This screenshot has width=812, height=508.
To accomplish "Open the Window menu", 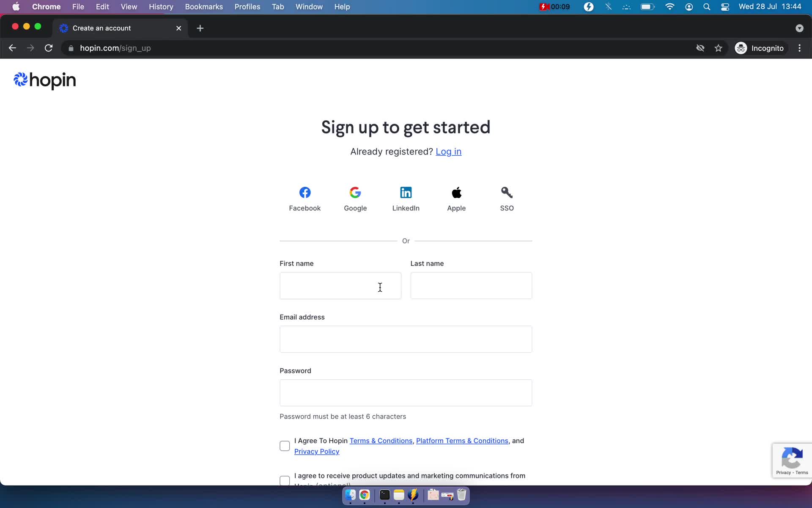I will pos(309,7).
